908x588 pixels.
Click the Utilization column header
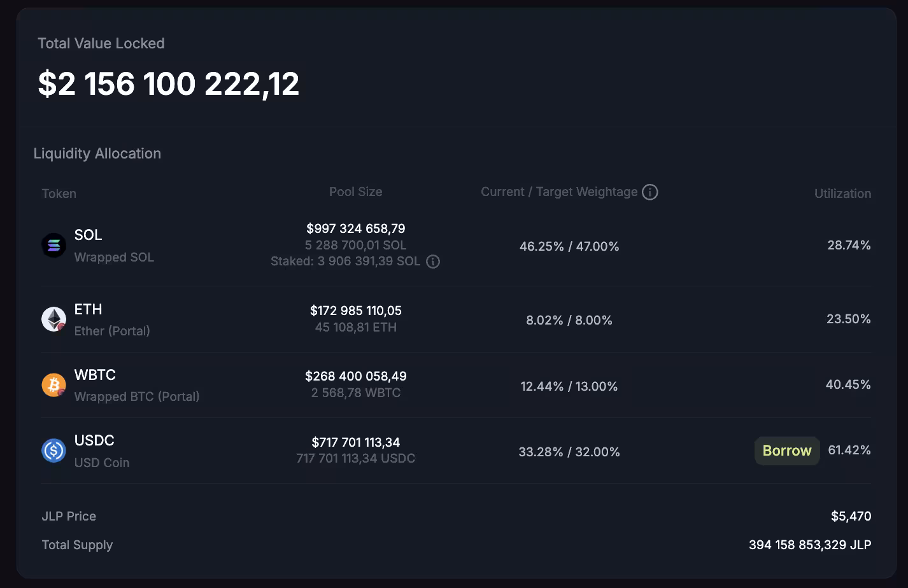[x=842, y=193]
